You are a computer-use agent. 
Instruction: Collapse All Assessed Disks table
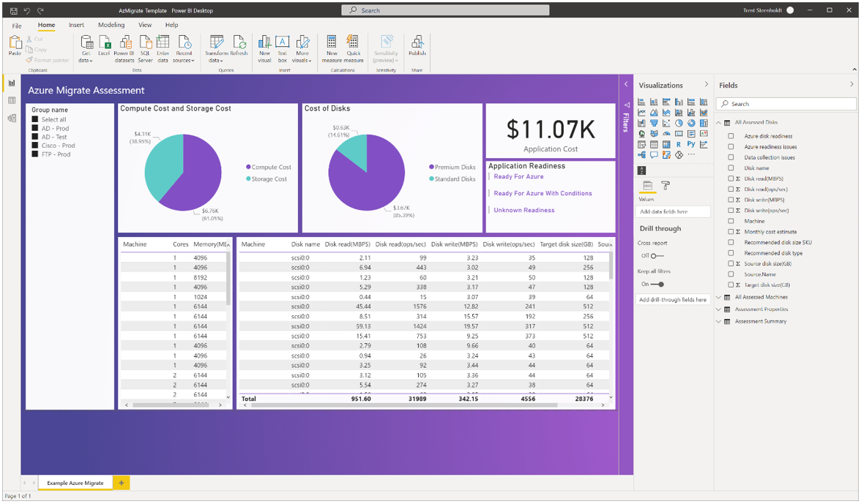(718, 122)
